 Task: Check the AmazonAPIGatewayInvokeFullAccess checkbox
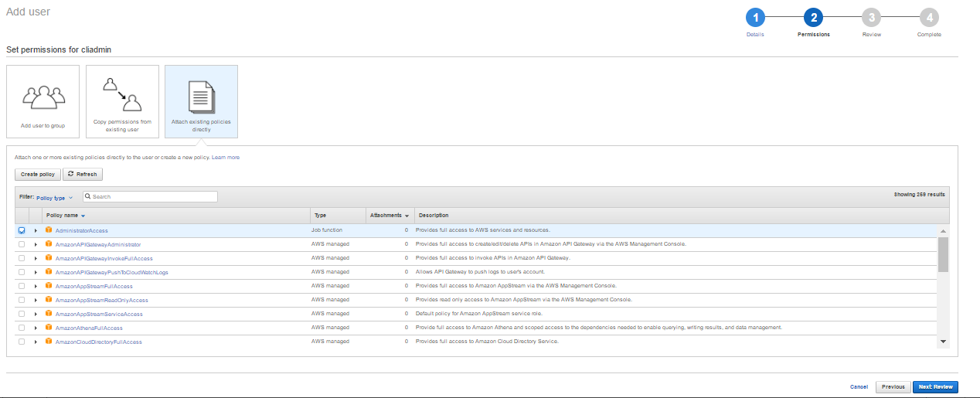click(x=22, y=258)
